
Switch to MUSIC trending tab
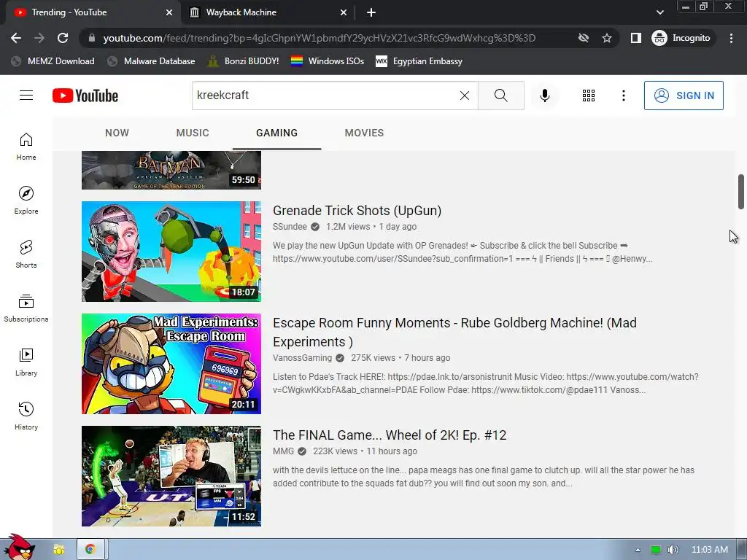[x=193, y=133]
